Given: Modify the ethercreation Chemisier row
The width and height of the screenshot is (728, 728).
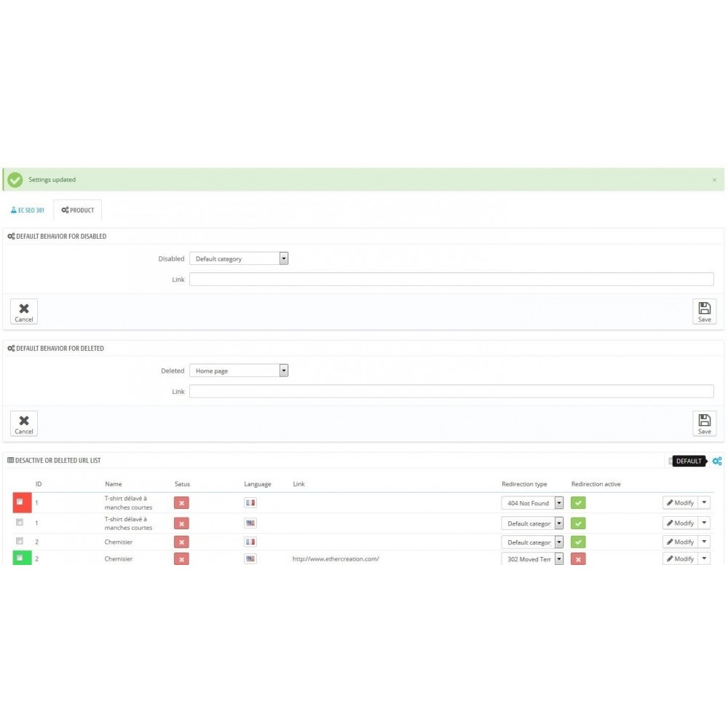Looking at the screenshot, I should (x=680, y=558).
